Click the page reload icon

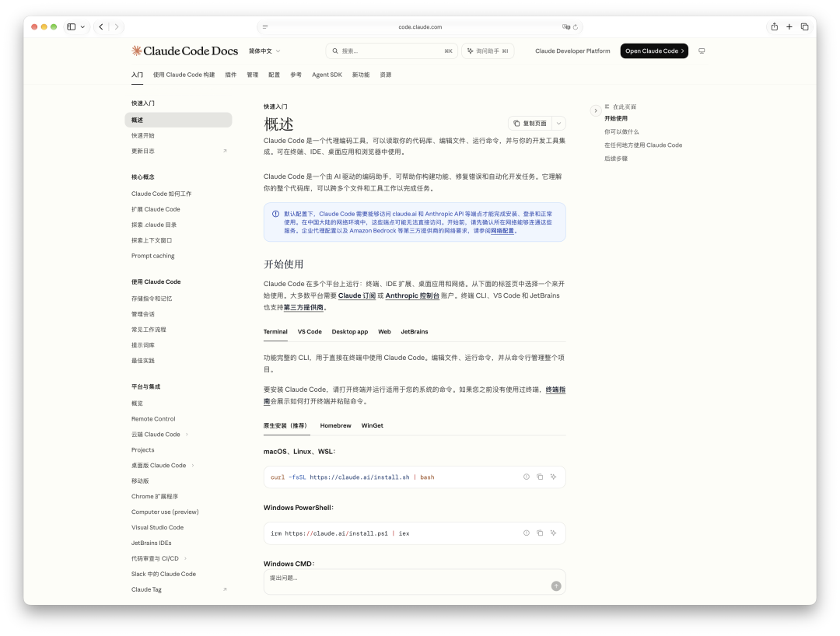576,26
